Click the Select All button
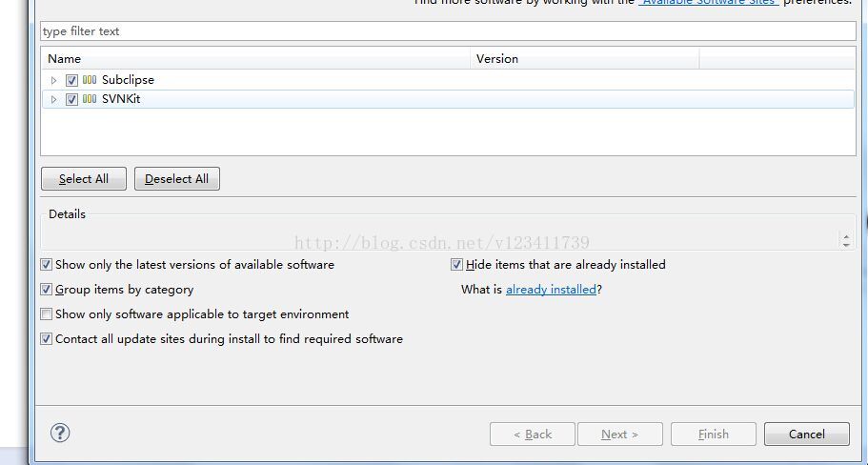Screen dimensions: 868x465 pyautogui.click(x=84, y=179)
